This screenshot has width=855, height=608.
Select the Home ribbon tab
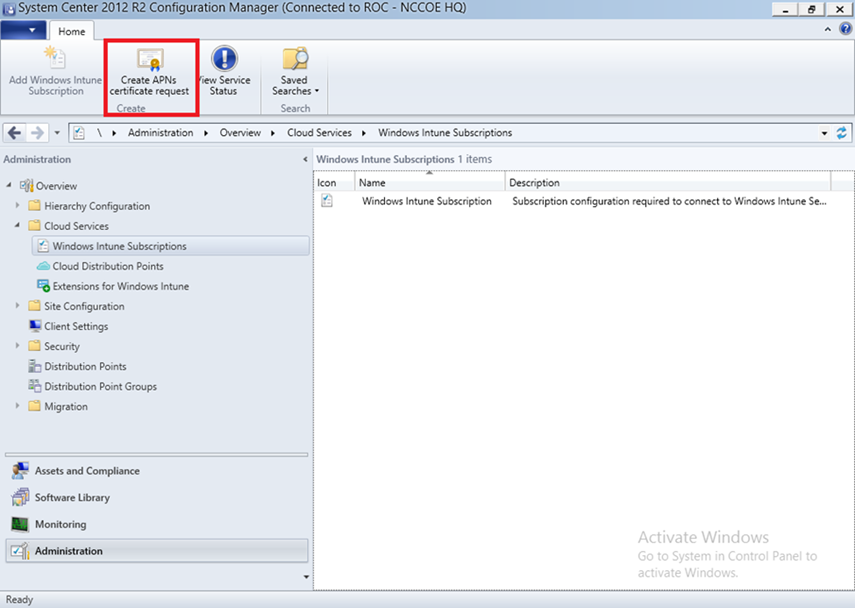click(x=71, y=31)
